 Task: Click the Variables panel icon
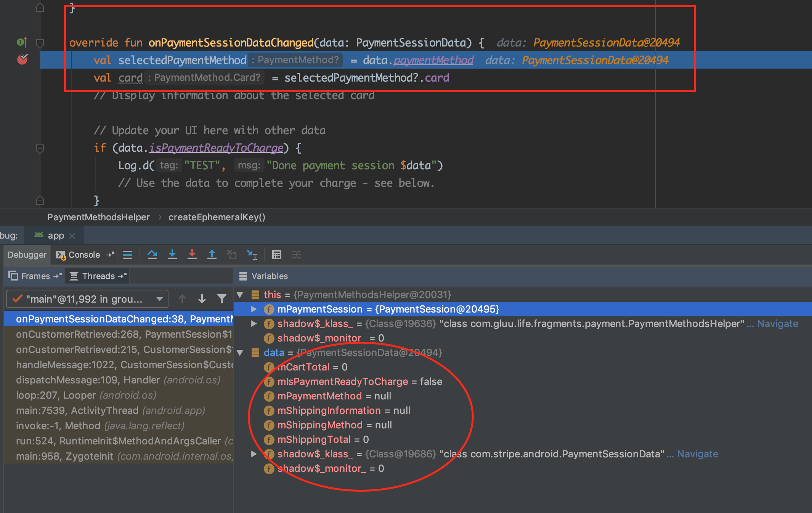pyautogui.click(x=243, y=276)
